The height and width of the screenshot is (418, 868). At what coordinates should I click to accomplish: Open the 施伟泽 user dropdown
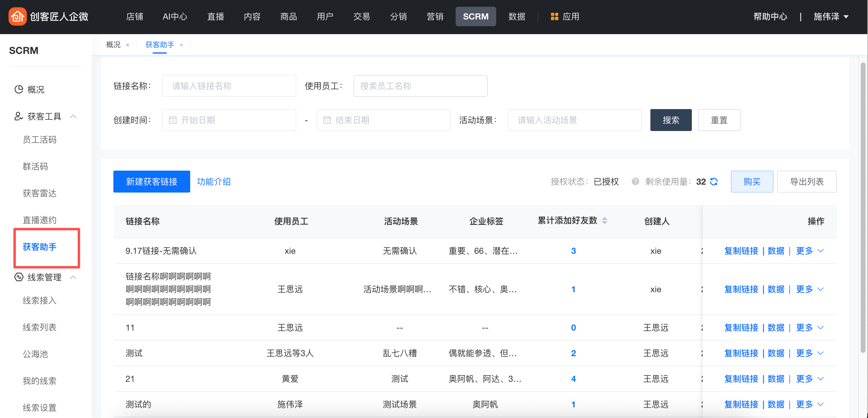[x=831, y=16]
